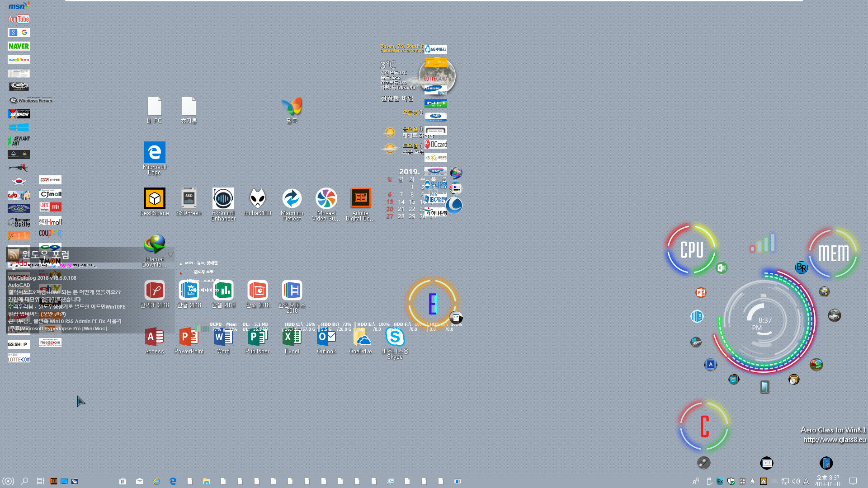Open Microsoft Store taskbar icon
868x488 pixels.
[x=123, y=481]
